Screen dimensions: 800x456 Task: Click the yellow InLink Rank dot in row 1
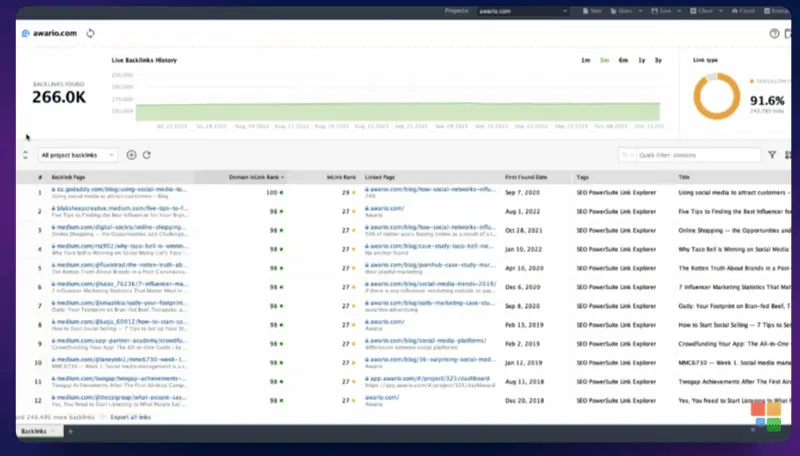[x=353, y=193]
